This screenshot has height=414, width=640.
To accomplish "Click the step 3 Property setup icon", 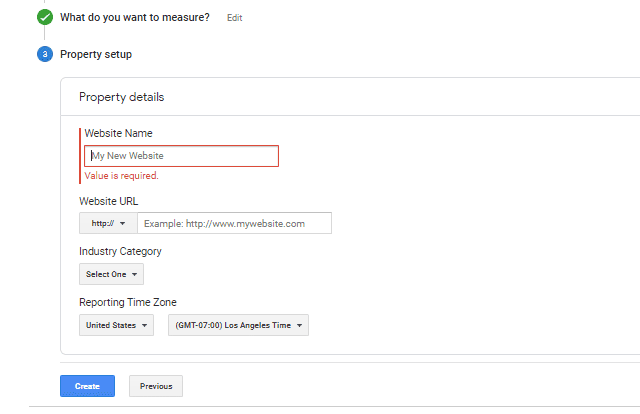I will tap(45, 54).
